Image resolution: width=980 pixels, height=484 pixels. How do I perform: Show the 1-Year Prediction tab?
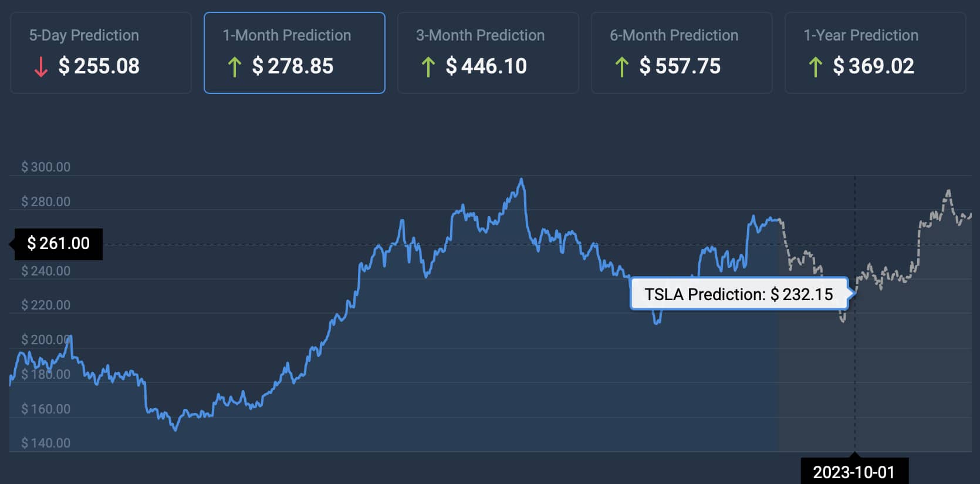(876, 53)
